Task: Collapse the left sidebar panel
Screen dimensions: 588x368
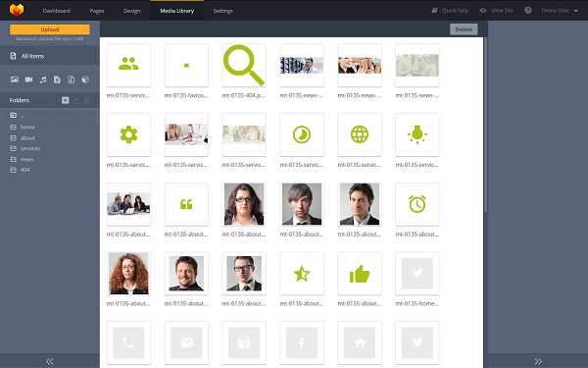Action: click(50, 361)
